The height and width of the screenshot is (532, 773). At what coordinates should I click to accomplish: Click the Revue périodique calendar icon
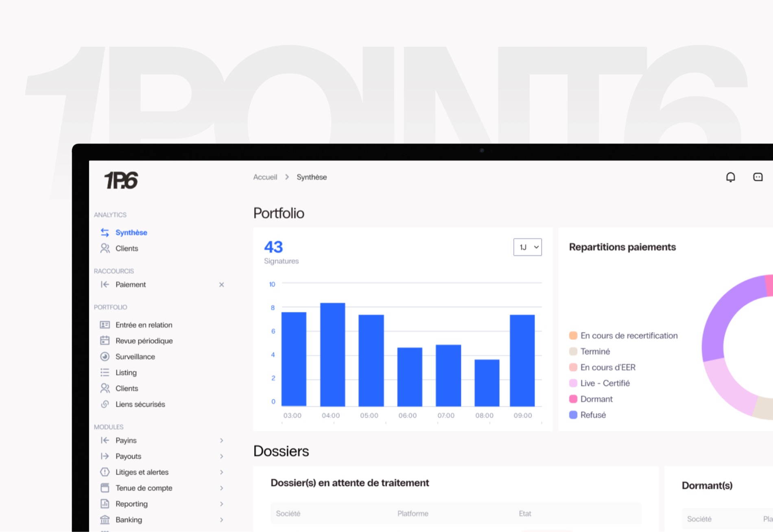pyautogui.click(x=105, y=340)
